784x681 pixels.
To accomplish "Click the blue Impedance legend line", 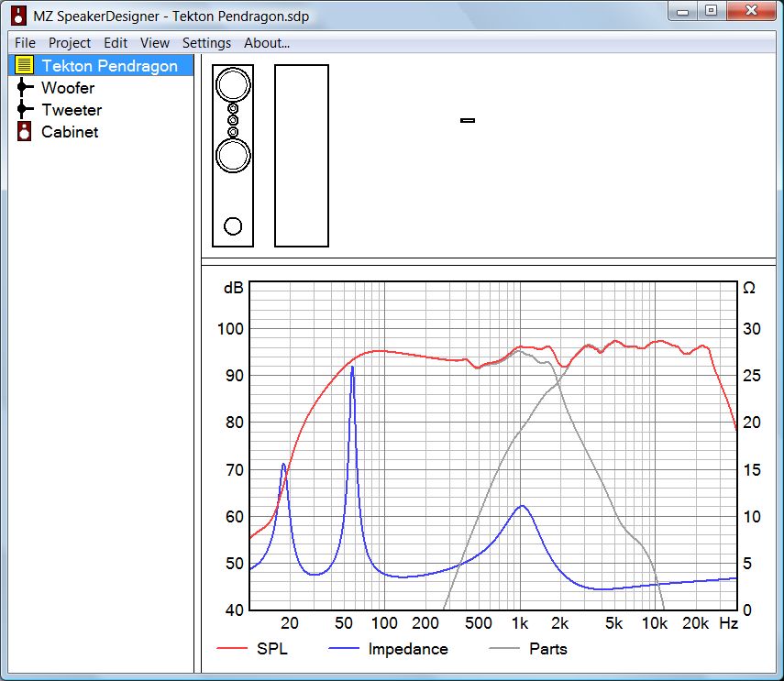I will 344,648.
